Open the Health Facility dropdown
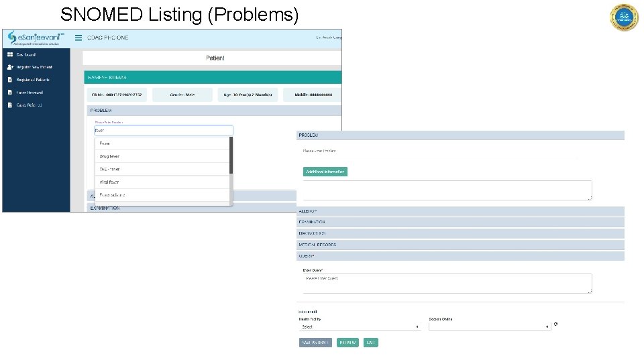Image resolution: width=644 pixels, height=362 pixels. tap(360, 326)
